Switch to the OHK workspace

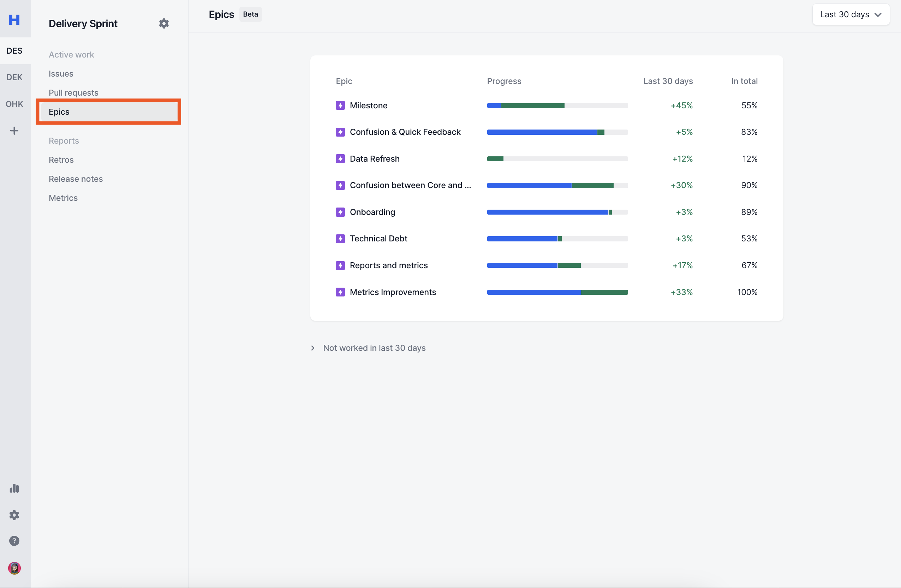pos(14,104)
